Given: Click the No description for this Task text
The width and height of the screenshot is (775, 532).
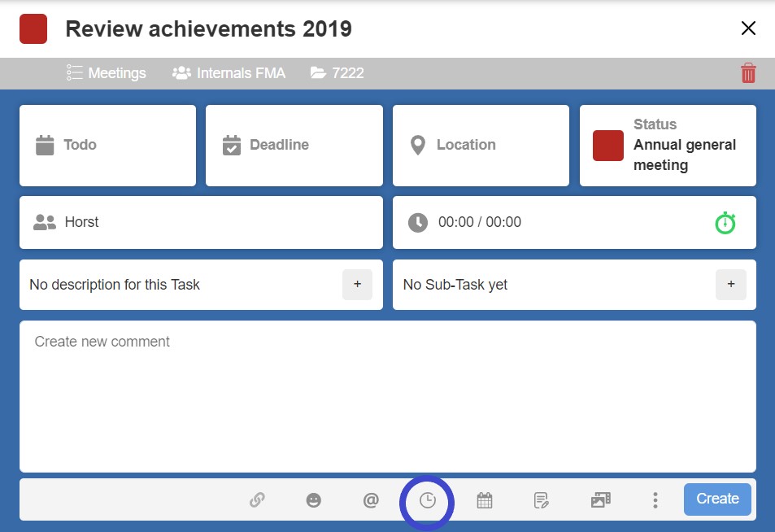Looking at the screenshot, I should click(115, 285).
